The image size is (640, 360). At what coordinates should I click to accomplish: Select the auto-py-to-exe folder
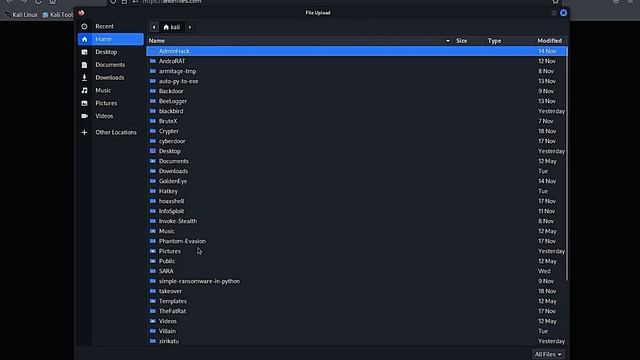(x=357, y=81)
